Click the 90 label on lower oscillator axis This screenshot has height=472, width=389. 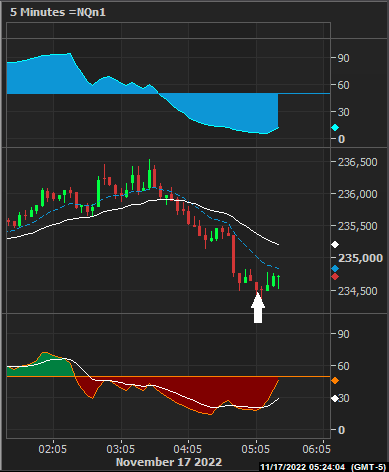tap(344, 334)
